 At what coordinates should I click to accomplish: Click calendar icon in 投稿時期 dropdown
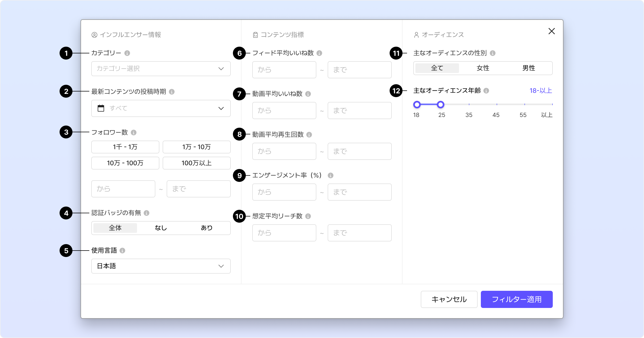point(101,108)
